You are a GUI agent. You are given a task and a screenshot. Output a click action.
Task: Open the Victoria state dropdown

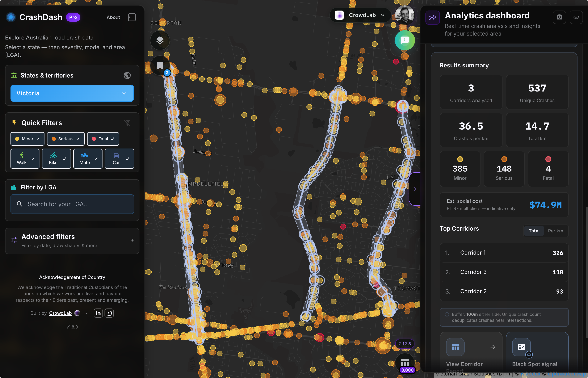[x=72, y=93]
